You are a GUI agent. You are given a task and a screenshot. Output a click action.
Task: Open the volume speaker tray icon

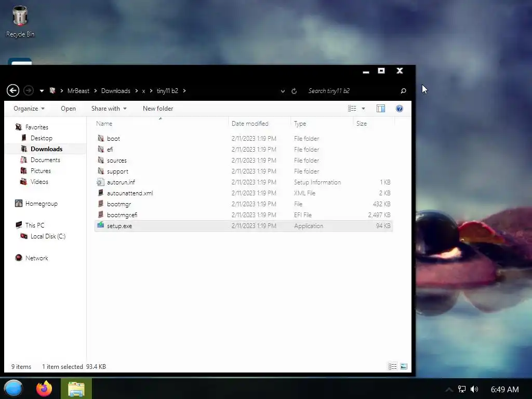(474, 389)
